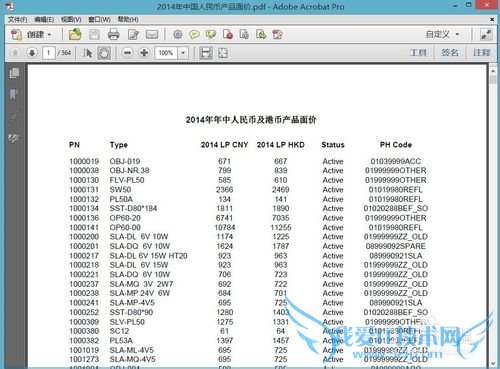This screenshot has height=369, width=500.
Task: Close the document with menu bar X
Action: coord(492,20)
